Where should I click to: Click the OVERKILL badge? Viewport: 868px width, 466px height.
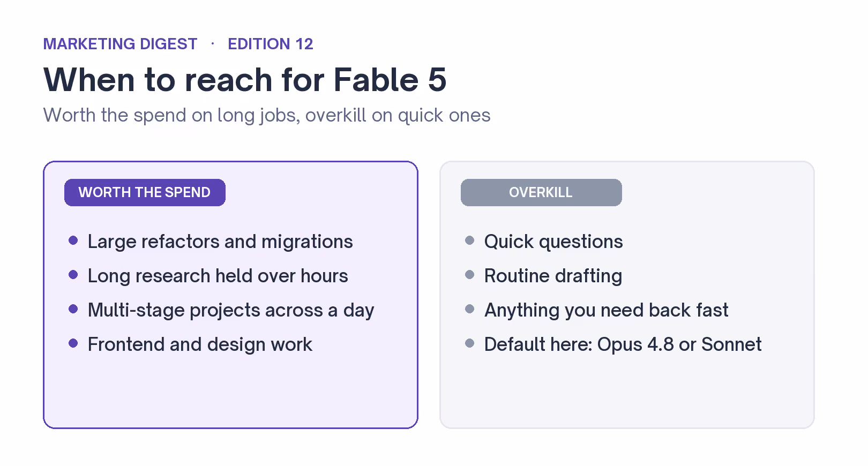click(x=541, y=192)
